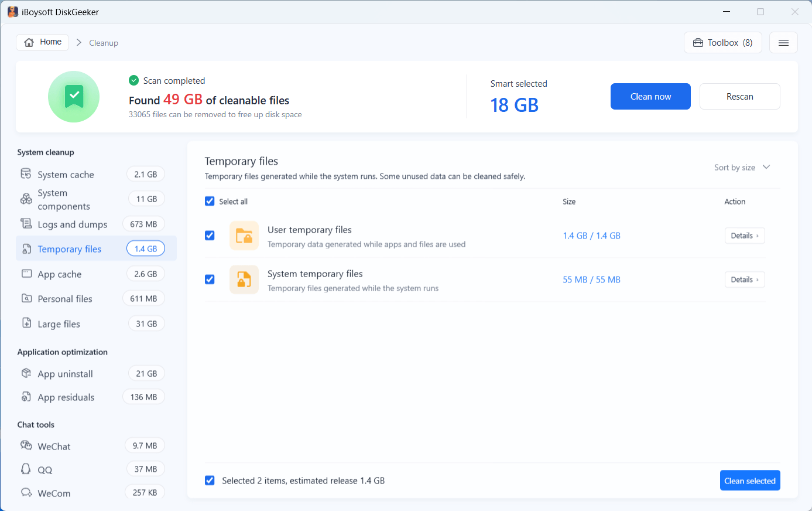
Task: Open the Toolbox (8) button
Action: click(x=723, y=43)
